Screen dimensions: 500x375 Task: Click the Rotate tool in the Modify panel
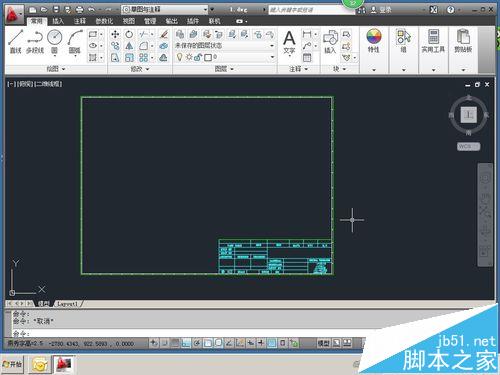(x=129, y=34)
